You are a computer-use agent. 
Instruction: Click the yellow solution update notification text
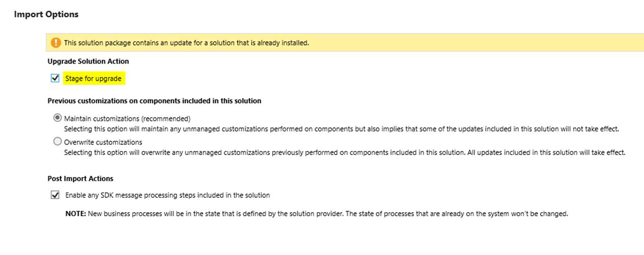coord(186,43)
